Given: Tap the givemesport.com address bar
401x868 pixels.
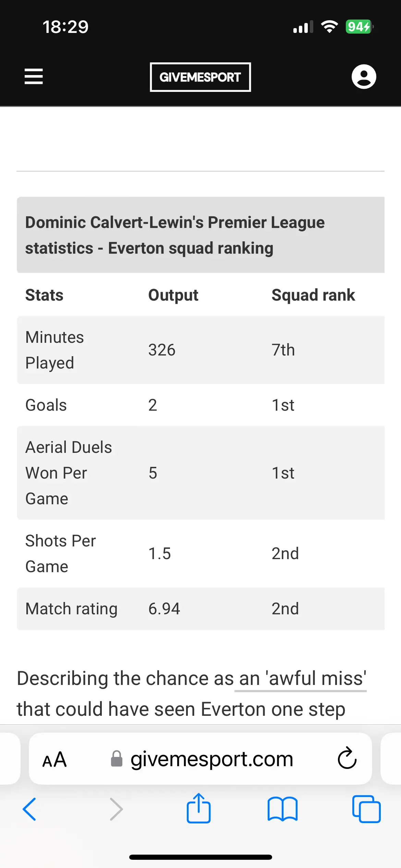Looking at the screenshot, I should tap(211, 759).
